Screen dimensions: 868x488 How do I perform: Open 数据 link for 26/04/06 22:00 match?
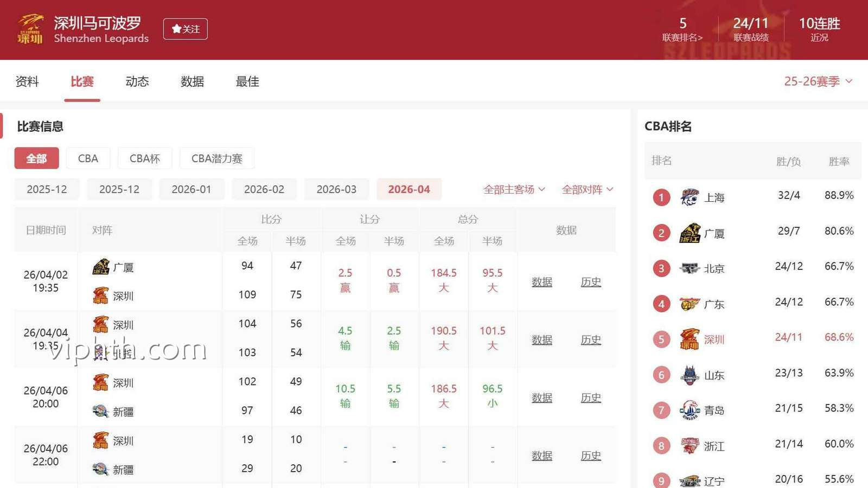[x=542, y=456]
